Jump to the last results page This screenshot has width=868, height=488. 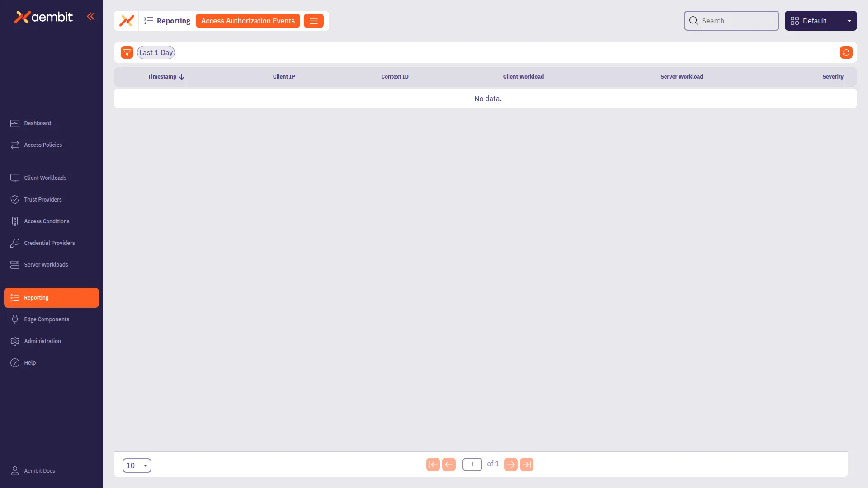coord(527,464)
